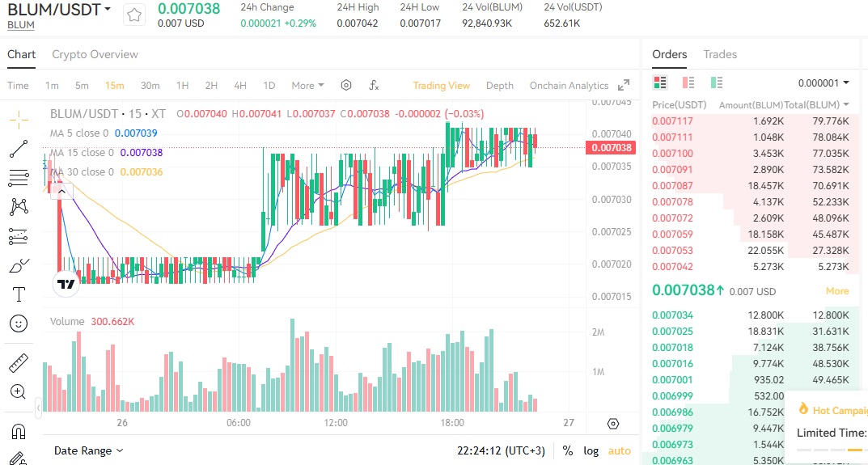Select sell order price 0.007117
Viewport: 868px width, 465px height.
coord(672,120)
